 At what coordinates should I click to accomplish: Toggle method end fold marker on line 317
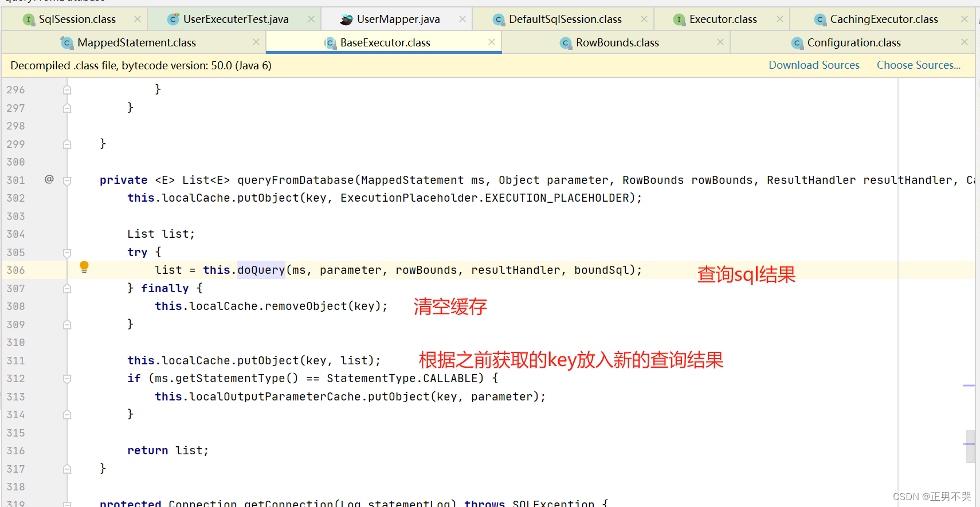click(67, 469)
